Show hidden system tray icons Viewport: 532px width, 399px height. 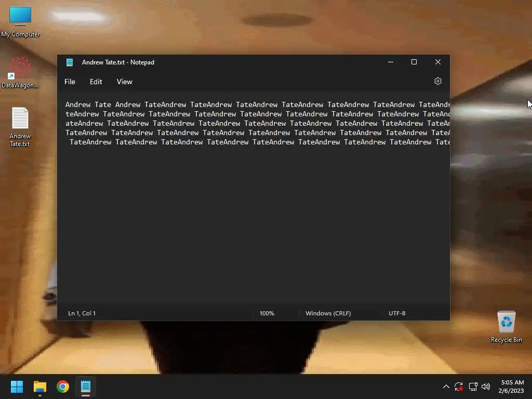(x=446, y=387)
